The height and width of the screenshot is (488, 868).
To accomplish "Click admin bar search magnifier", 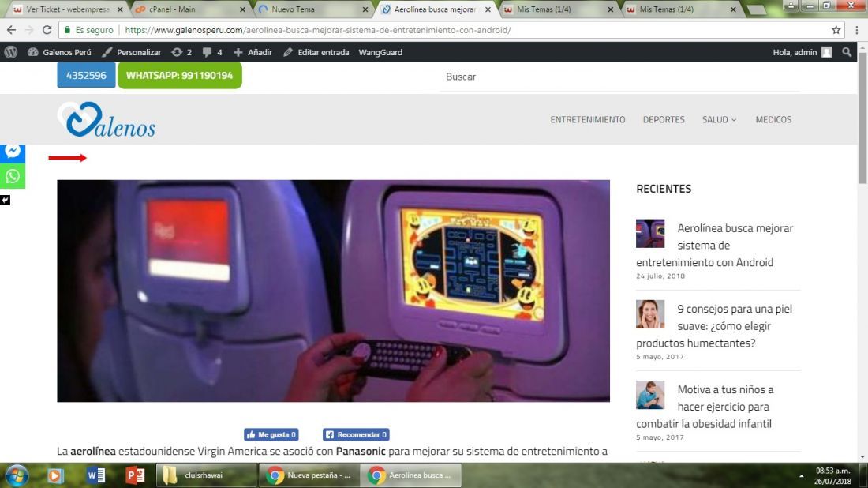I will 847,52.
